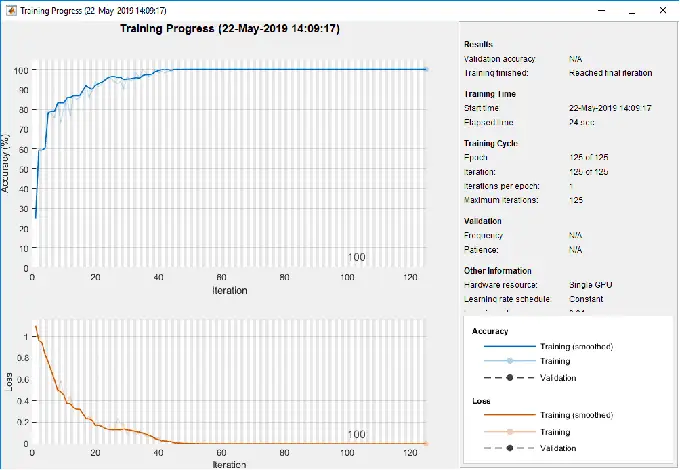Click the final data point on accuracy curve

click(425, 69)
